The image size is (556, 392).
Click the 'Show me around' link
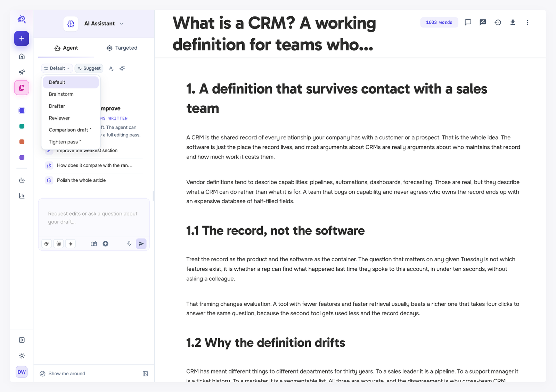pos(62,374)
